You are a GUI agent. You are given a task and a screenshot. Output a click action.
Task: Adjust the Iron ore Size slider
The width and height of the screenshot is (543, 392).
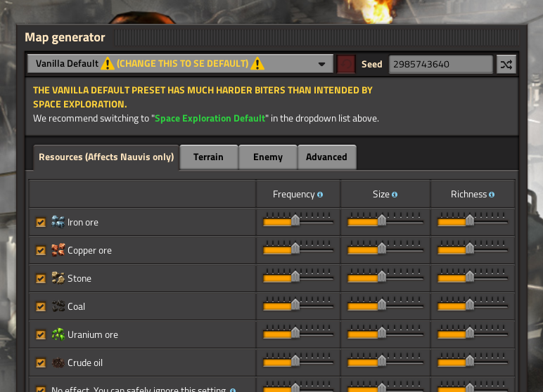click(x=385, y=220)
